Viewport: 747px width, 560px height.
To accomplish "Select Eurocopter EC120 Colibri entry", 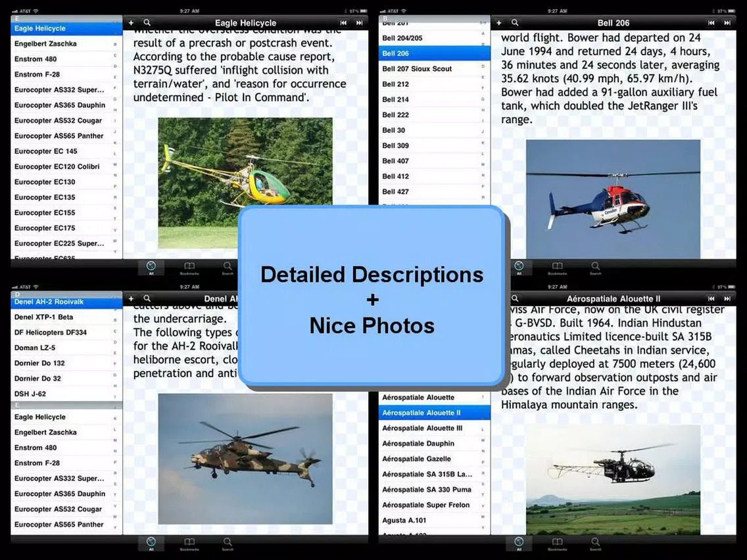I will pyautogui.click(x=66, y=166).
